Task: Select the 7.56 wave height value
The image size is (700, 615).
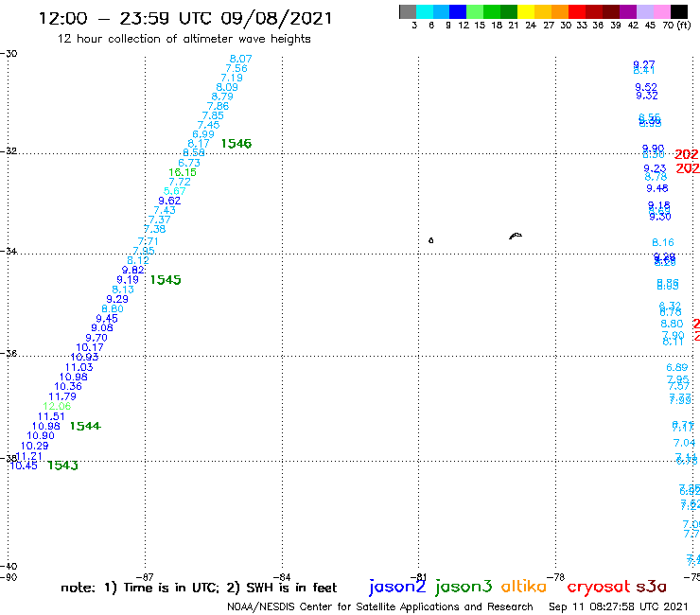Action: [236, 68]
